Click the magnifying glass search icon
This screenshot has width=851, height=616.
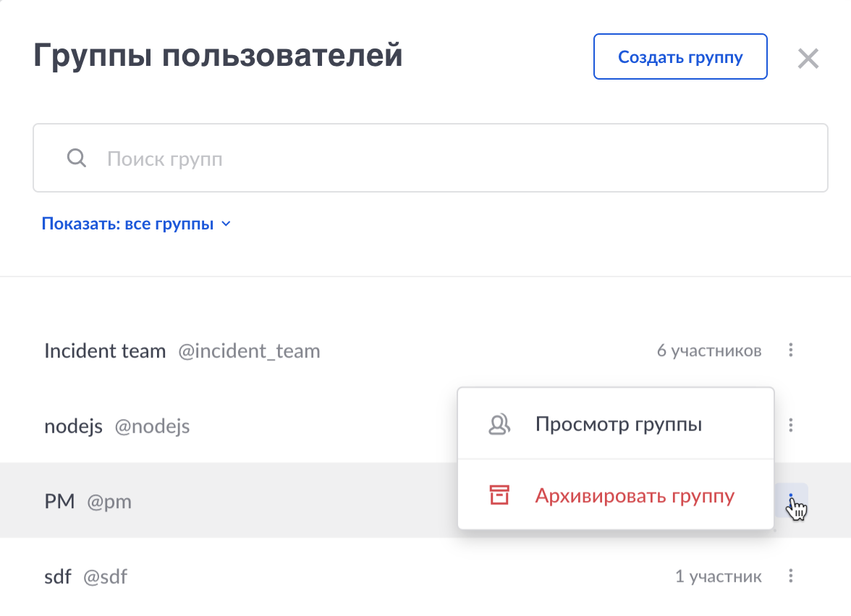[76, 157]
